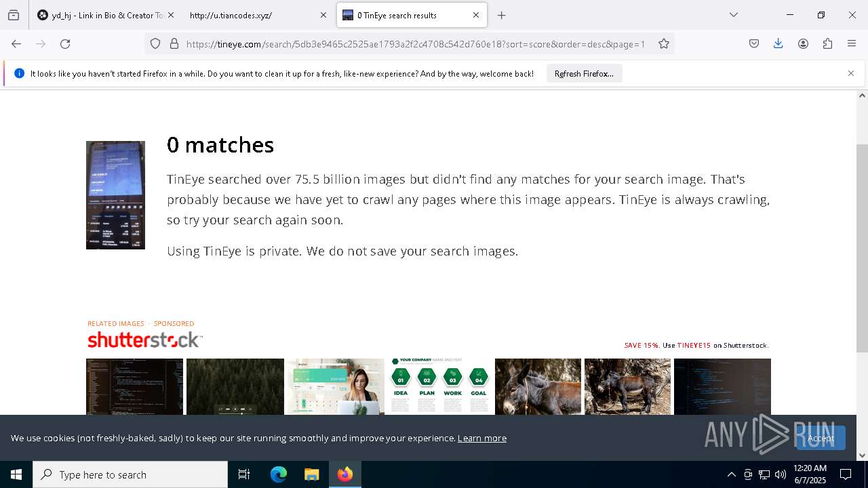This screenshot has width=868, height=488.
Task: Open File Explorer from the taskbar
Action: tap(311, 474)
